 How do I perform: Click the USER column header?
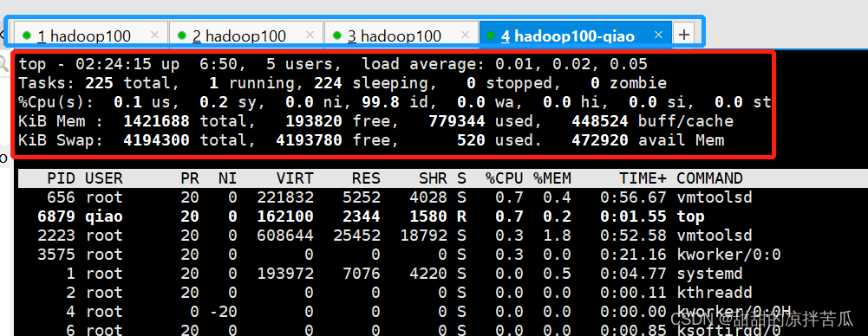pos(103,178)
